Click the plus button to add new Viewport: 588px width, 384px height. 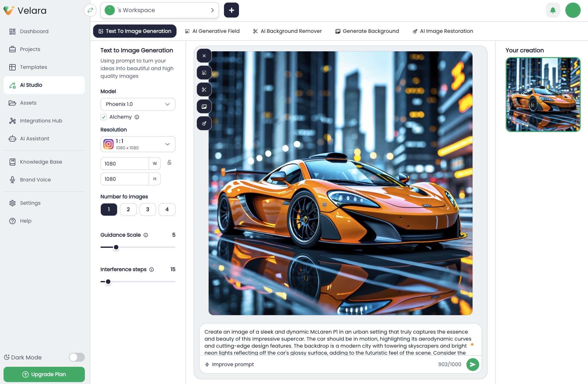click(231, 10)
